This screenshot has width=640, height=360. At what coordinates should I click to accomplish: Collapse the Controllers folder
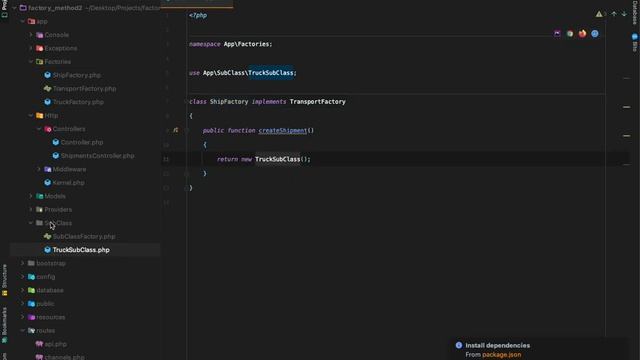pos(39,129)
